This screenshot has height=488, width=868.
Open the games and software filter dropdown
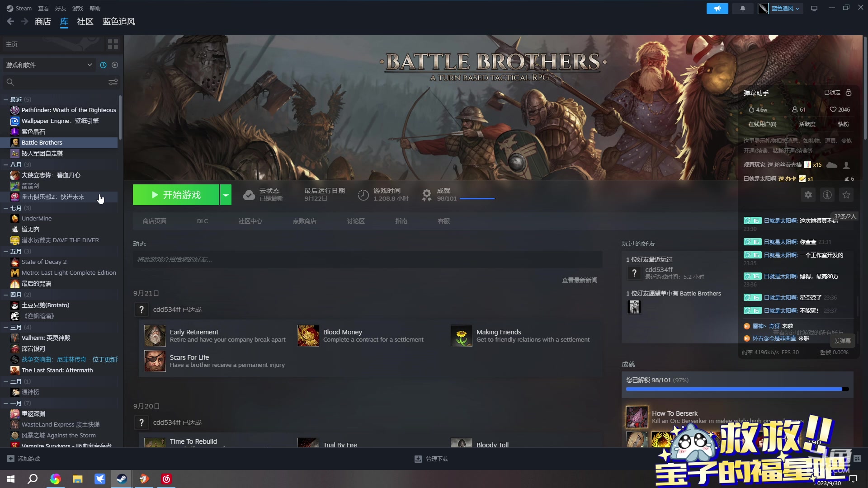(x=49, y=65)
